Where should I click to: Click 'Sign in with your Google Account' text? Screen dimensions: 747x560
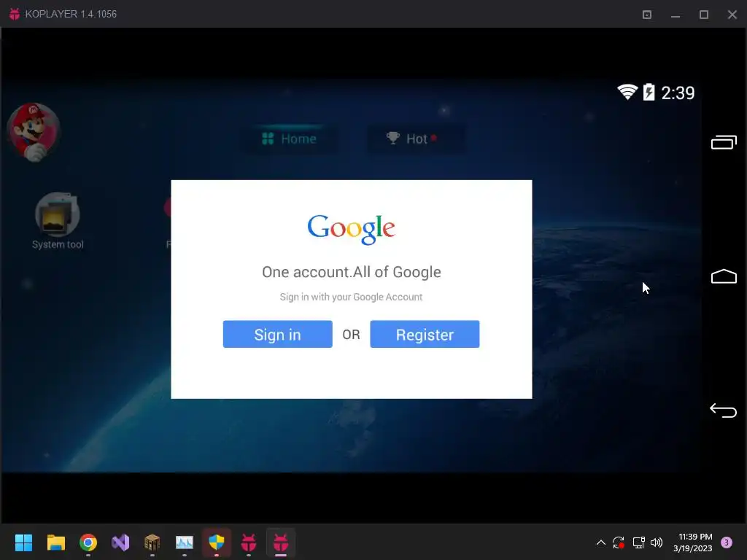tap(351, 297)
